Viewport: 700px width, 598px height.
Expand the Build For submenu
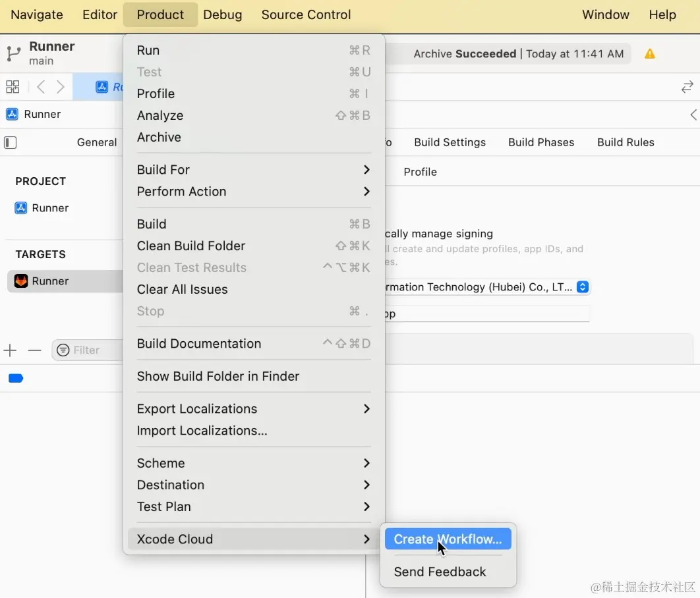tap(254, 170)
